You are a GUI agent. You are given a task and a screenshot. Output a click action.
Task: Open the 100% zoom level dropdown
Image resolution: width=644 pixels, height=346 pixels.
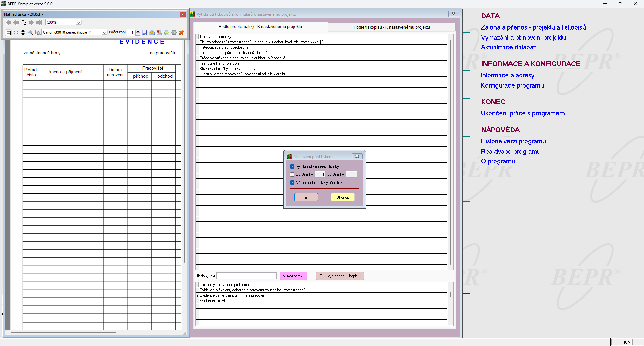[x=78, y=23]
